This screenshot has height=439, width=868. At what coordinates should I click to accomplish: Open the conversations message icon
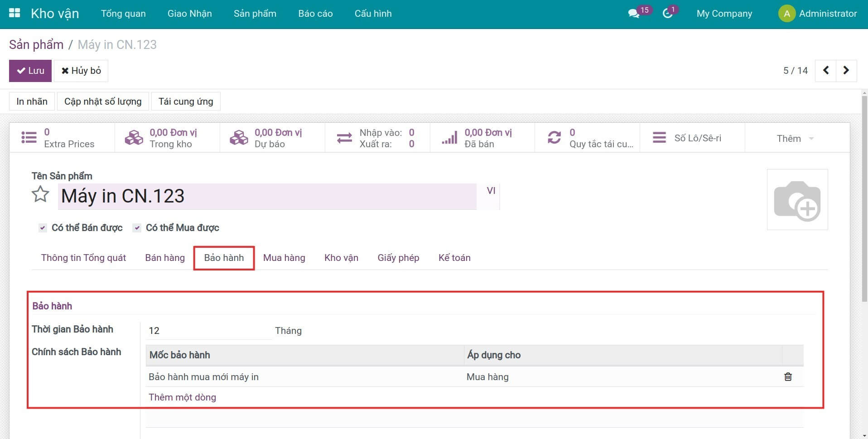click(x=634, y=14)
